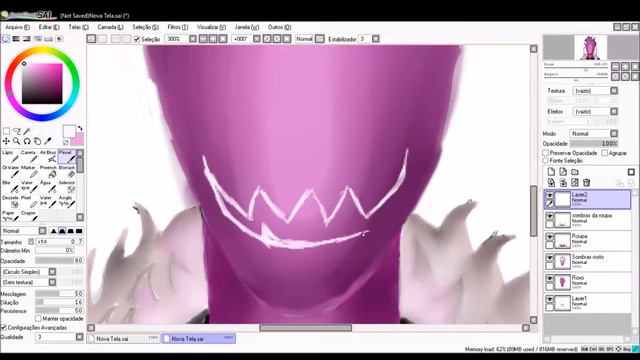Select the rectangular selection tool
This screenshot has height=360, width=640.
[x=7, y=131]
